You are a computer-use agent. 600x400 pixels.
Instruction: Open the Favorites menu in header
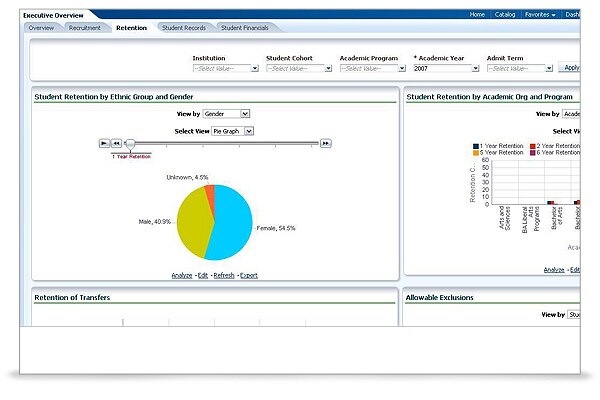(540, 15)
